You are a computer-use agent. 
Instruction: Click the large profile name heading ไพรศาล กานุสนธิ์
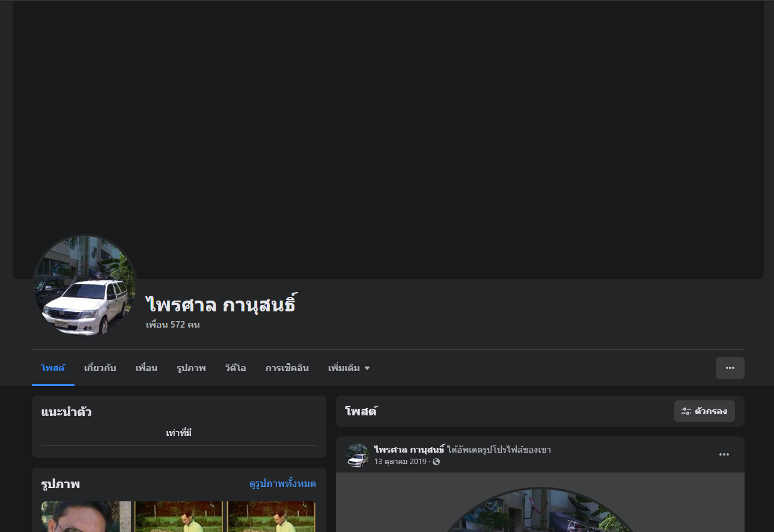pos(221,305)
